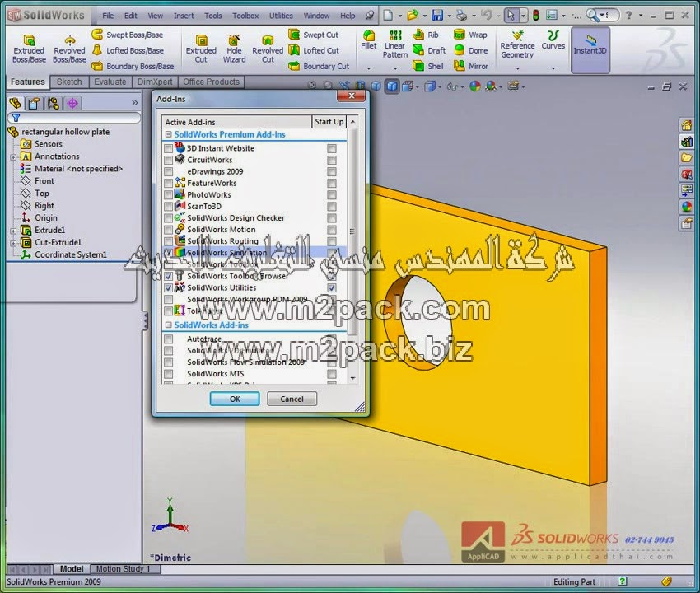Viewport: 700px width, 593px height.
Task: Click the Add-Ins list scroll down arrow
Action: [352, 378]
